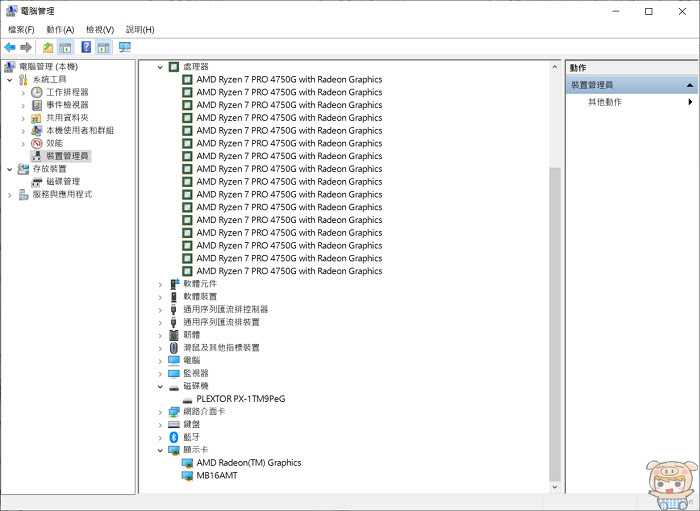
Task: Click the 事件檢視器 icon
Action: pyautogui.click(x=37, y=105)
